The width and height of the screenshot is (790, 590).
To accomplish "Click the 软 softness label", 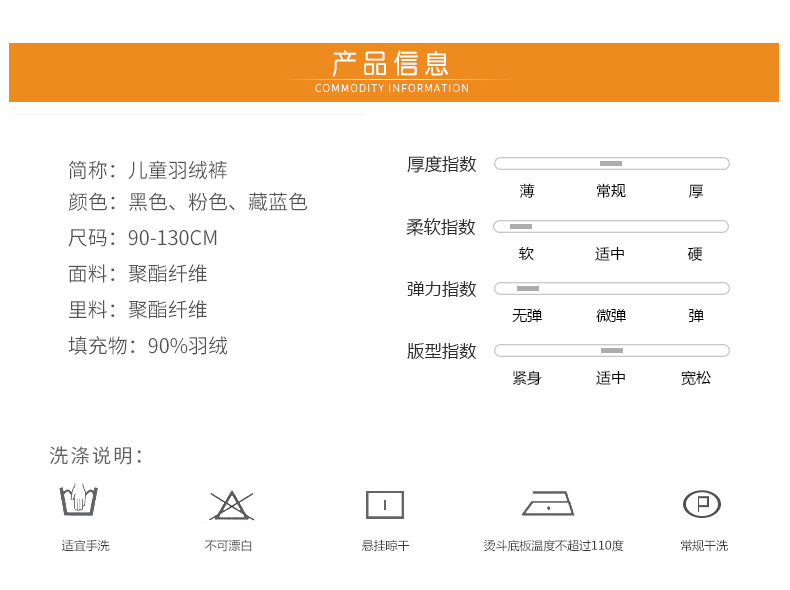I will coord(526,253).
